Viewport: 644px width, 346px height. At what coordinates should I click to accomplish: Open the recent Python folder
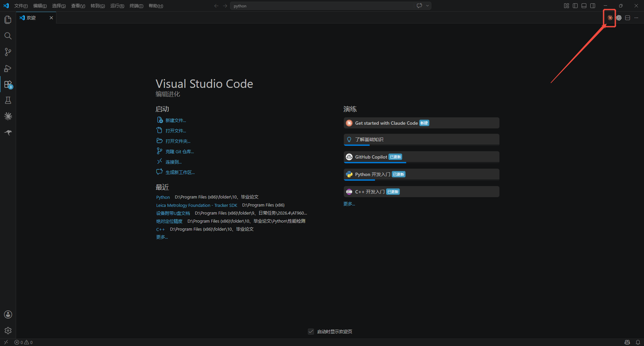(163, 197)
